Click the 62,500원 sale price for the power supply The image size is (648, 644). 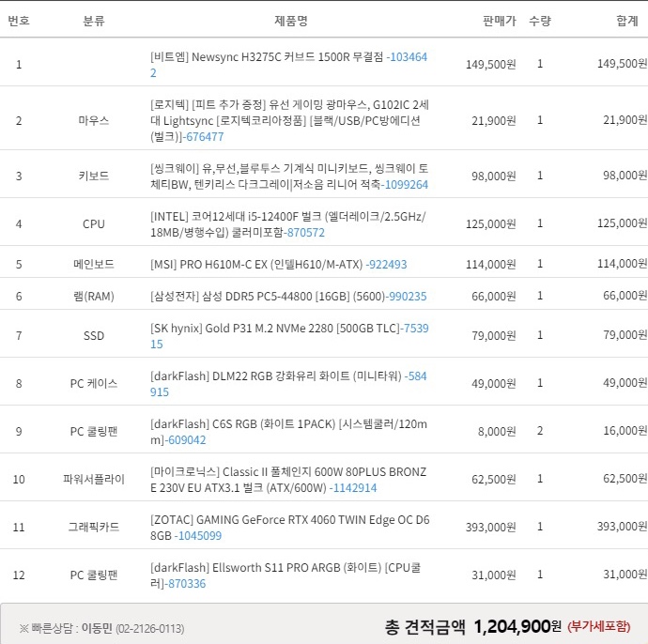pyautogui.click(x=494, y=480)
